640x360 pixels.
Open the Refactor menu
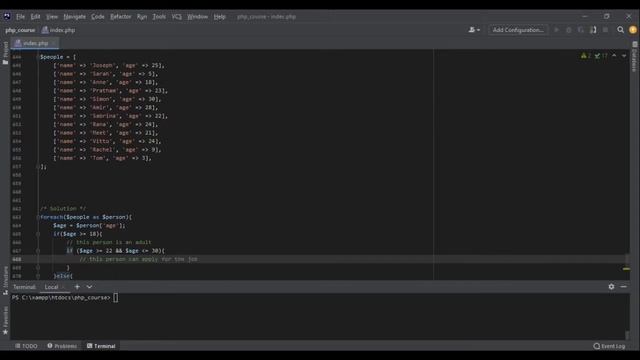pos(120,17)
